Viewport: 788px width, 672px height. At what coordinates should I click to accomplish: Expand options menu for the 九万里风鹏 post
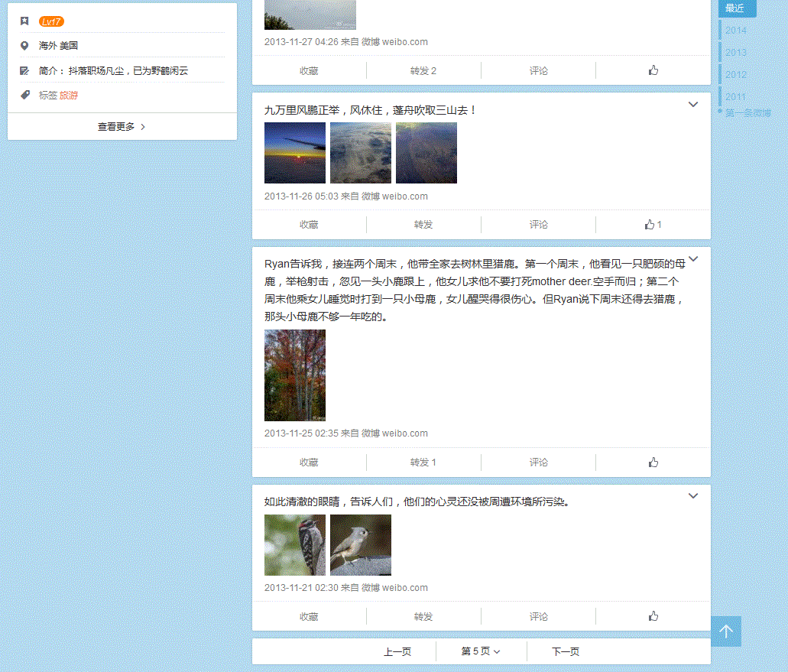tap(693, 105)
